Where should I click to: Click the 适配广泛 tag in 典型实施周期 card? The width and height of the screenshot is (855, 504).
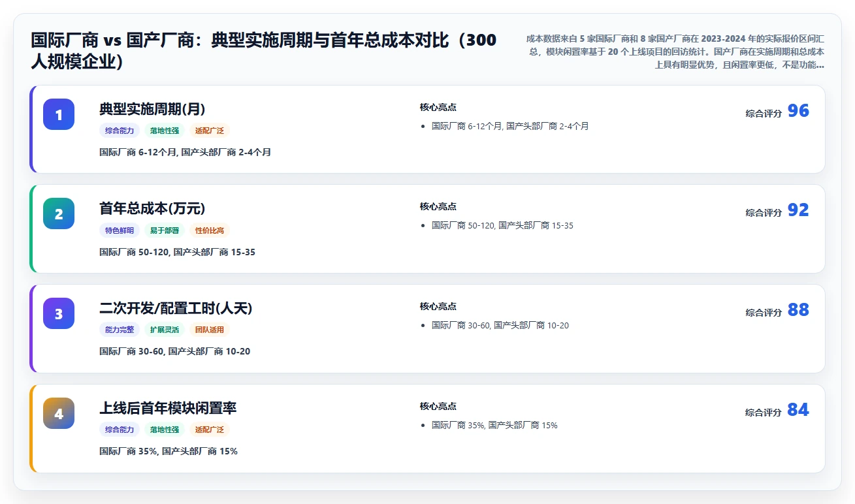(210, 131)
